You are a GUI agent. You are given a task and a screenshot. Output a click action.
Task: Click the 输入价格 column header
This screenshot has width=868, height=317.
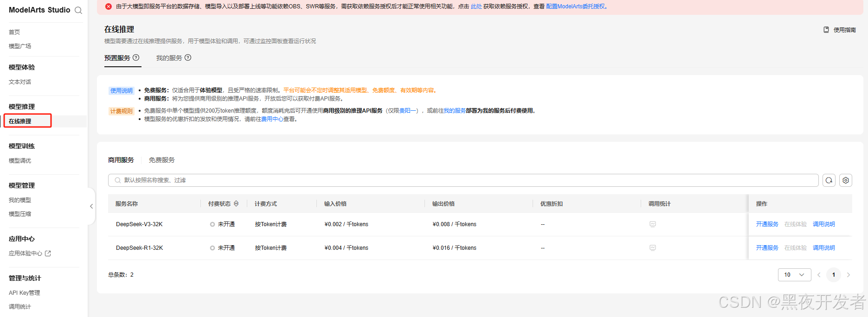[335, 204]
